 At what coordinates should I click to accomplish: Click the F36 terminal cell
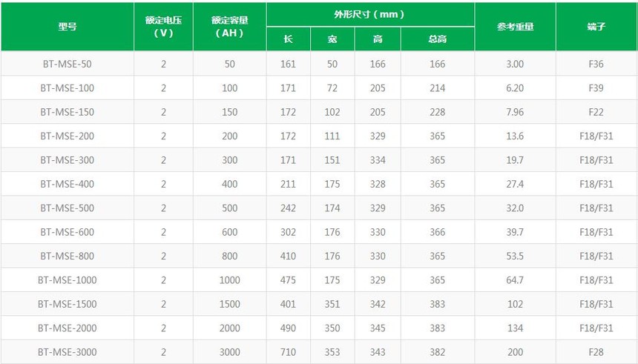tap(596, 64)
